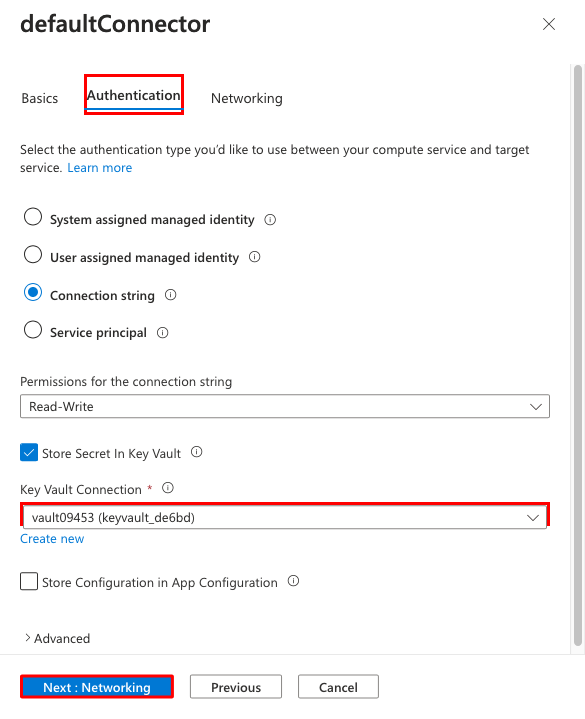The image size is (585, 719).
Task: Expand the Advanced section
Action: coord(57,638)
